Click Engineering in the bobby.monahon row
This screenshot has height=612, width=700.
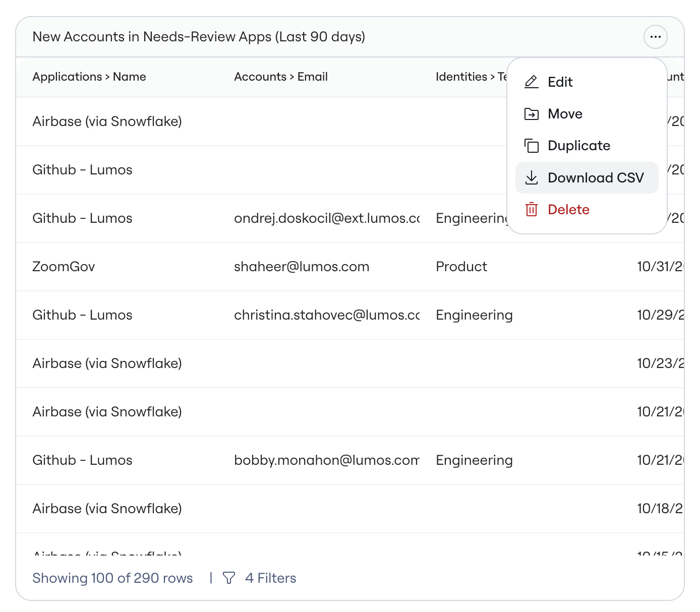point(474,460)
